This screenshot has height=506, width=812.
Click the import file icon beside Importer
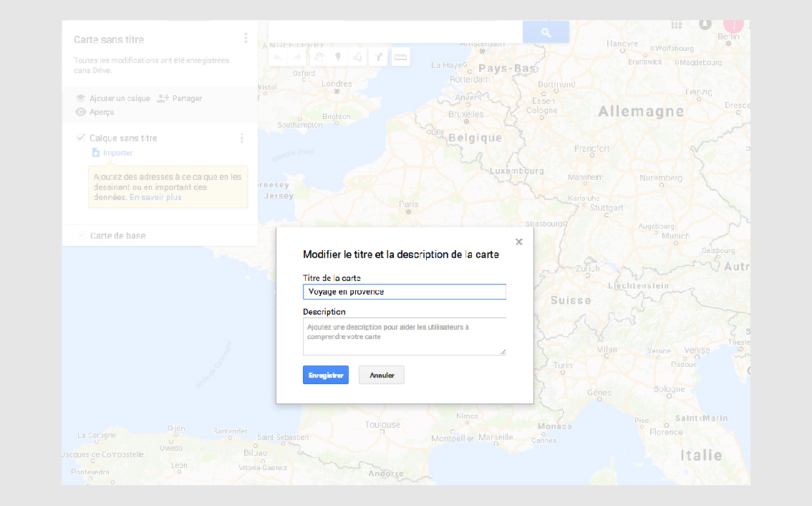pos(96,153)
